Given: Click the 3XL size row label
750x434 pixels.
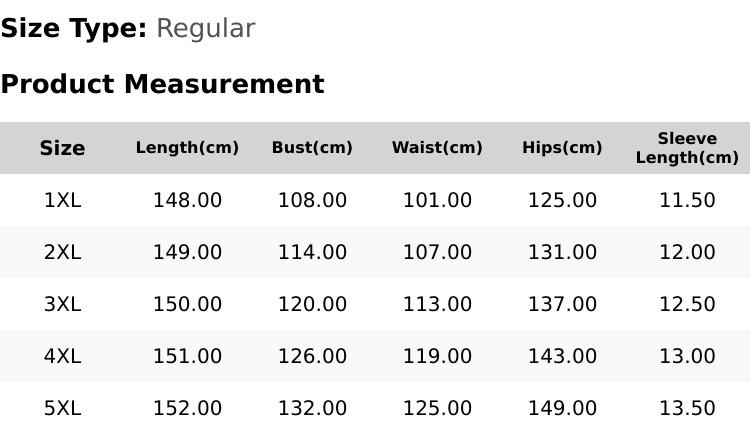Looking at the screenshot, I should point(62,304).
